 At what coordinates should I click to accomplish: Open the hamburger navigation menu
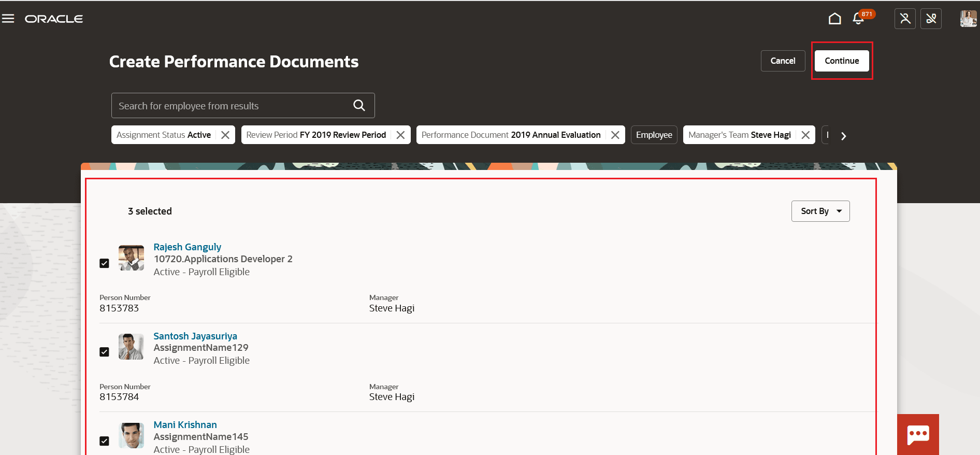[8, 19]
